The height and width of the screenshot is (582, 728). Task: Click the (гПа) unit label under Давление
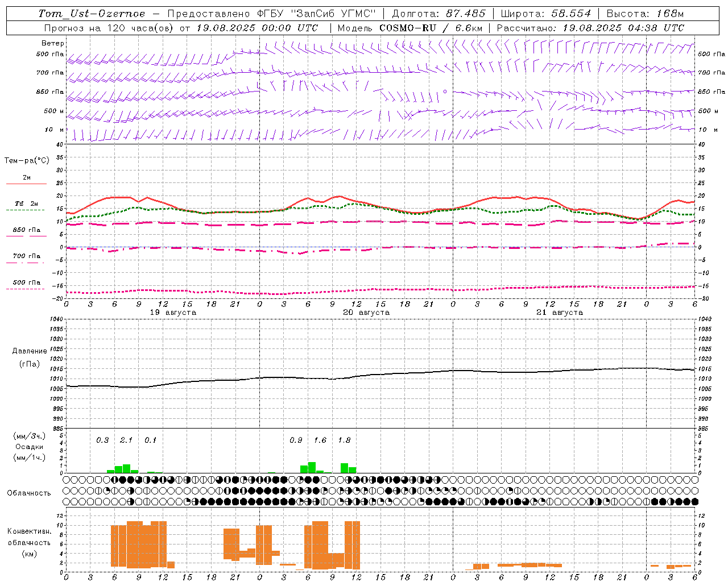(30, 364)
